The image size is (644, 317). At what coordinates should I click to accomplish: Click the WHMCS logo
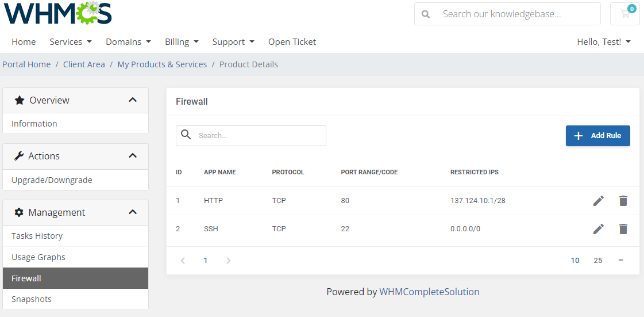57,13
